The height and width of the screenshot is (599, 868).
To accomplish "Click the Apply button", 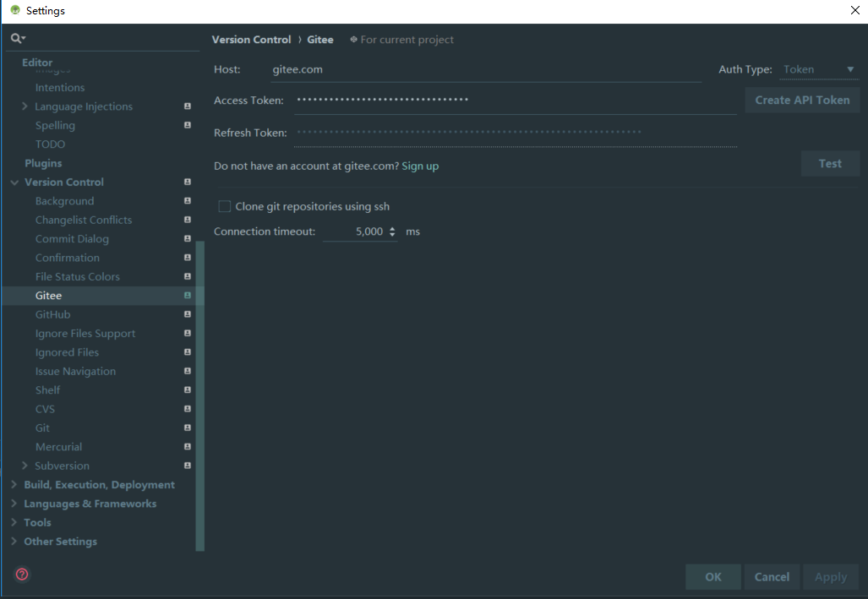I will [830, 577].
